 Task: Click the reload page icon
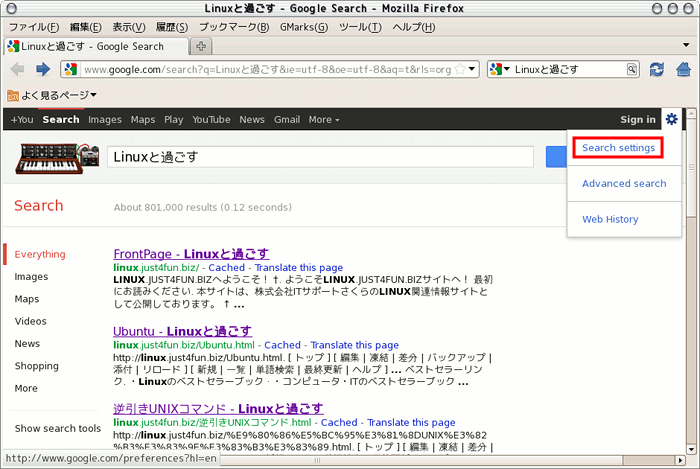pos(657,69)
